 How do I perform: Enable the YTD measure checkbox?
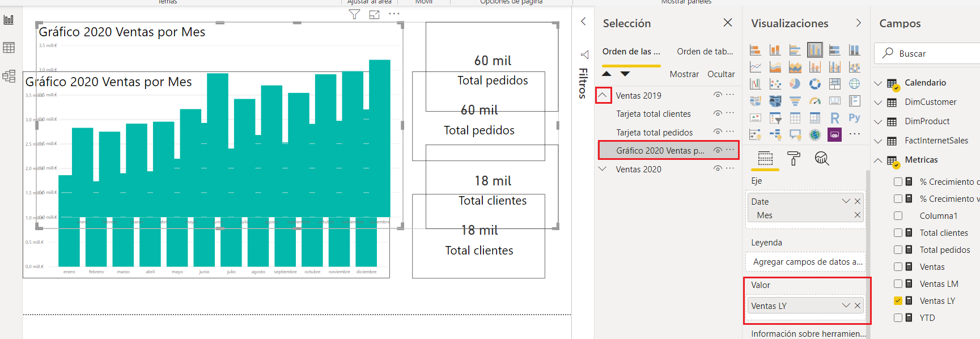click(898, 317)
